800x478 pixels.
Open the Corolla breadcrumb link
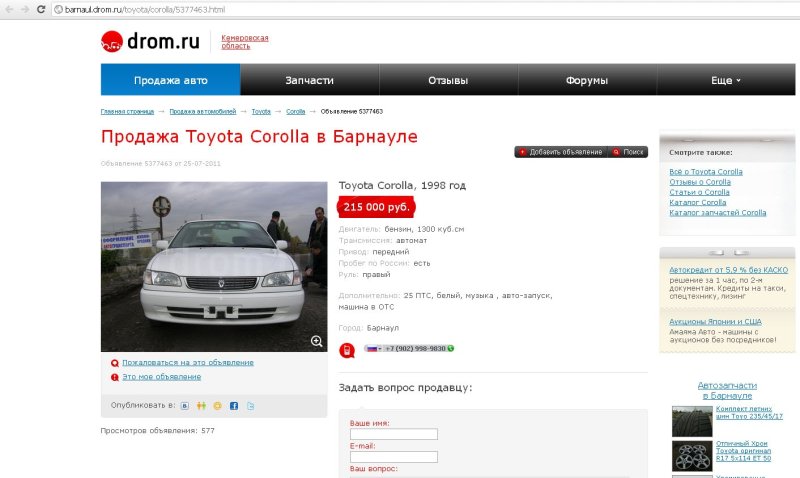pyautogui.click(x=295, y=111)
